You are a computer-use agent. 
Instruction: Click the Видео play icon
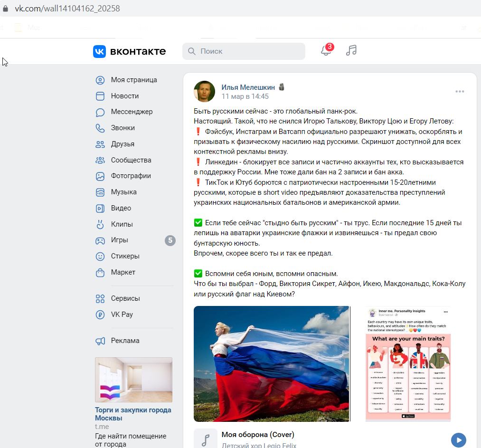click(100, 209)
